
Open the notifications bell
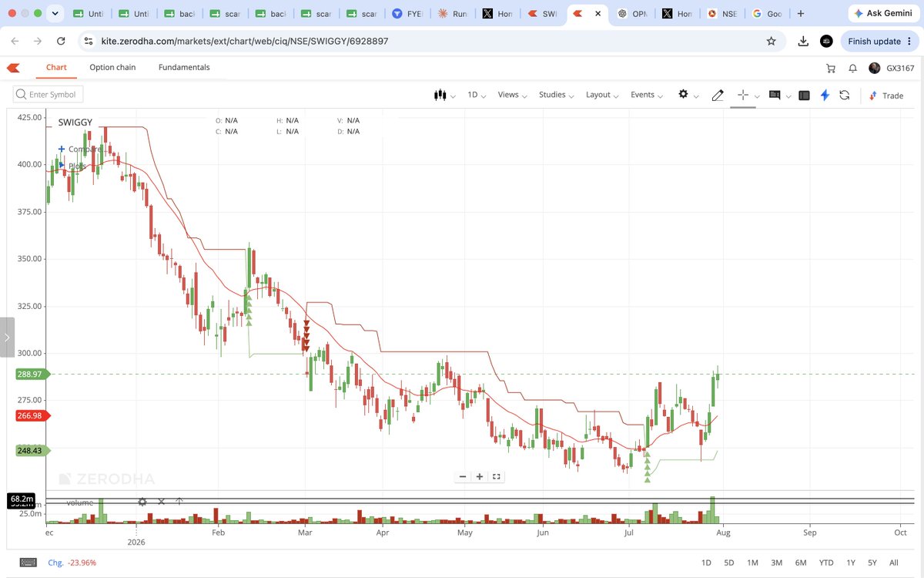point(852,68)
